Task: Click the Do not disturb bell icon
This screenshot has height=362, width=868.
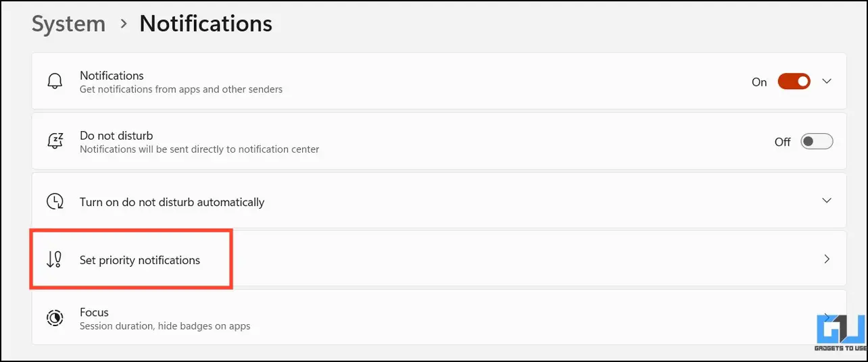Action: 55,141
